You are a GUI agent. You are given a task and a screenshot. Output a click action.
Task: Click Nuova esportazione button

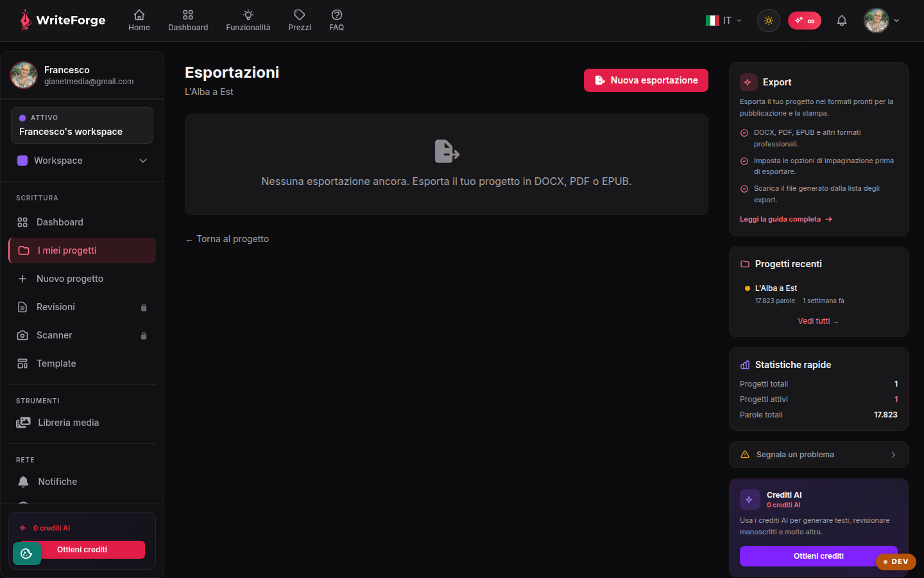pyautogui.click(x=646, y=80)
